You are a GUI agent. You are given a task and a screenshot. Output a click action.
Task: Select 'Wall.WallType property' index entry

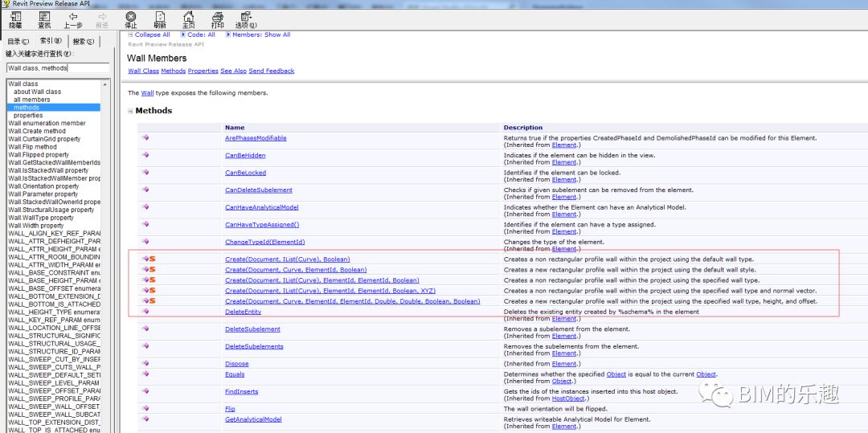tap(41, 218)
